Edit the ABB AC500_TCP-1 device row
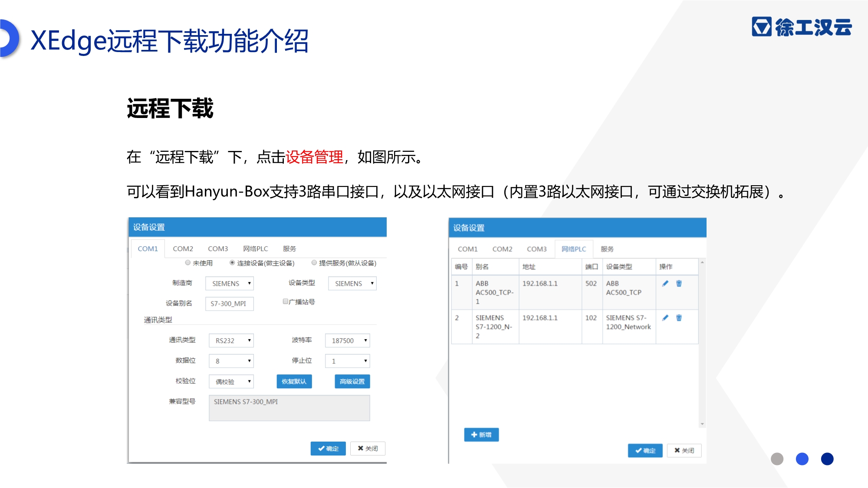 (665, 283)
